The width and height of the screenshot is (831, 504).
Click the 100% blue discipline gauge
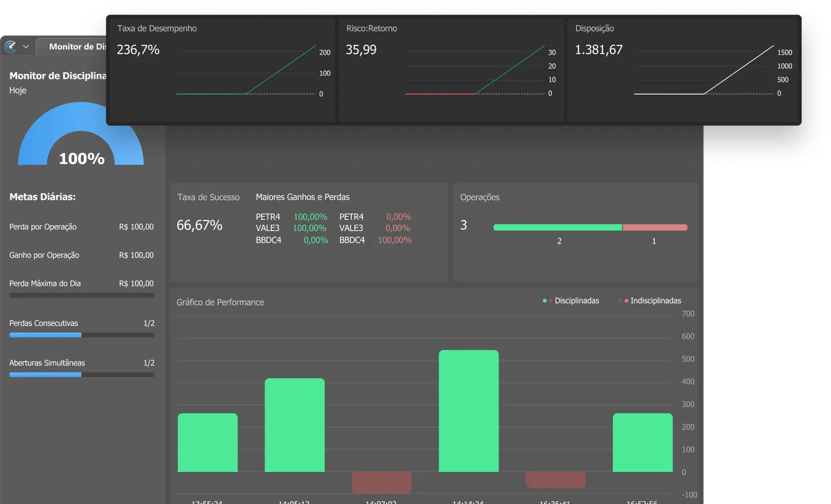pos(81,136)
